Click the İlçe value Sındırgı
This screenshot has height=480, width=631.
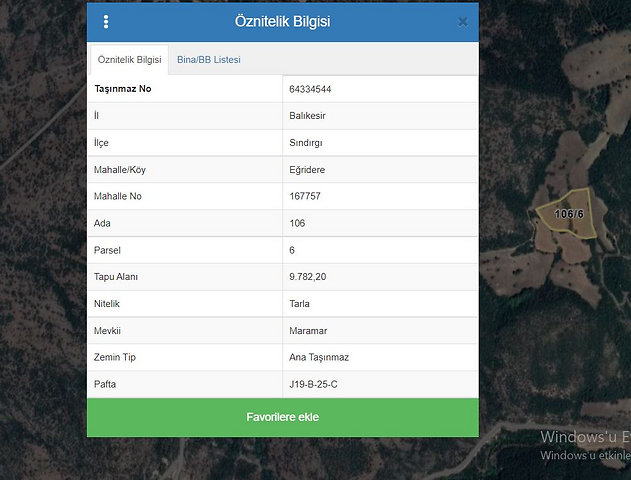coord(307,143)
